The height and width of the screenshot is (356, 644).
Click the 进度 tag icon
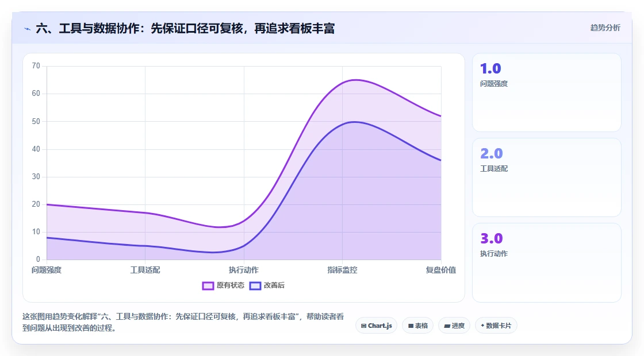pos(447,326)
